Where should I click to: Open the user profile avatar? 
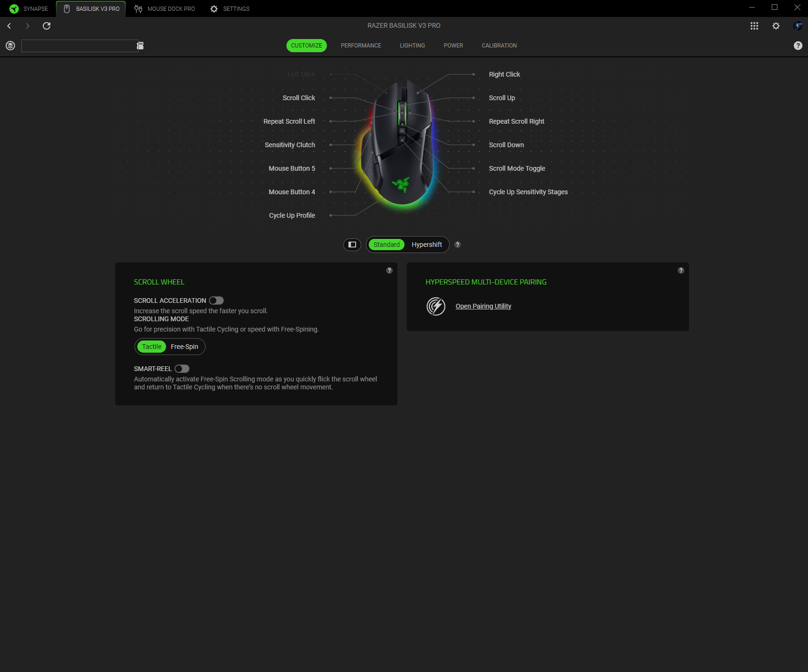tap(798, 26)
